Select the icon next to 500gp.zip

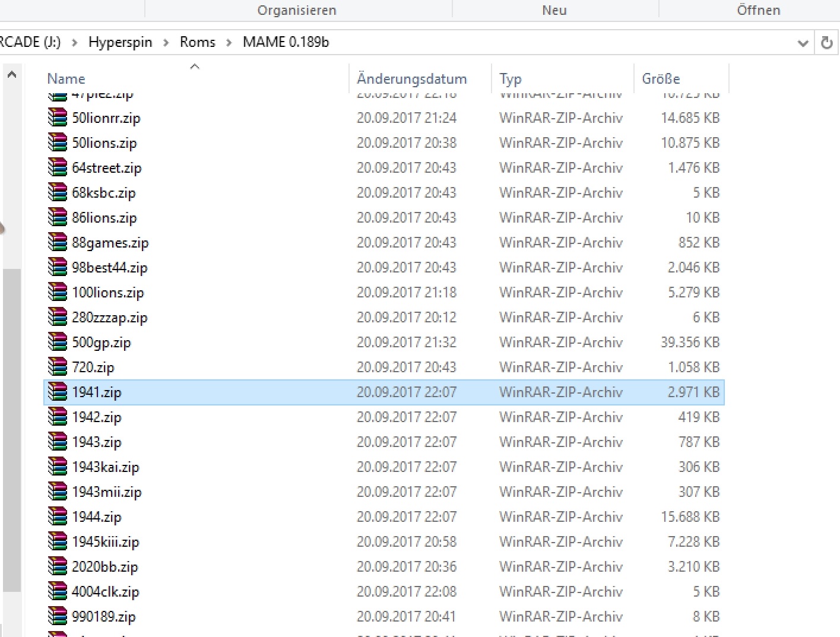tap(58, 342)
